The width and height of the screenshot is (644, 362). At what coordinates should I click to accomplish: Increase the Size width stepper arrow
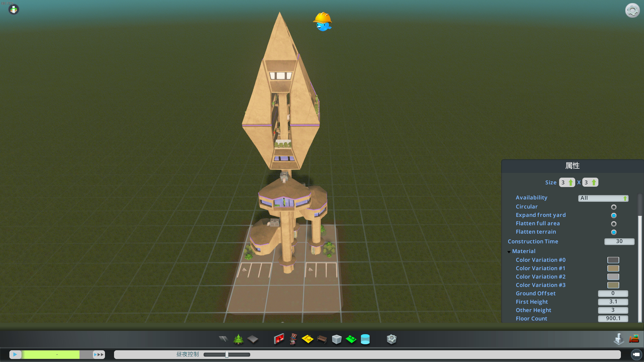point(571,183)
